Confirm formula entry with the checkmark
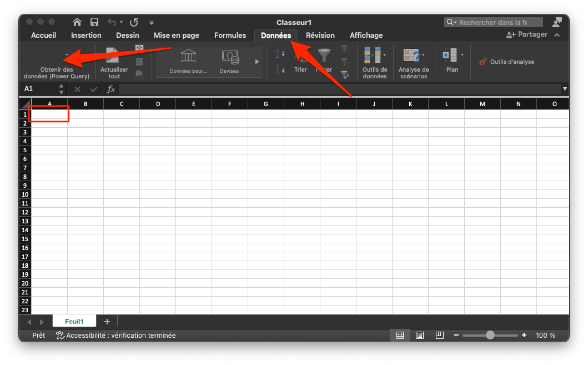Image resolution: width=588 pixels, height=365 pixels. [x=94, y=89]
